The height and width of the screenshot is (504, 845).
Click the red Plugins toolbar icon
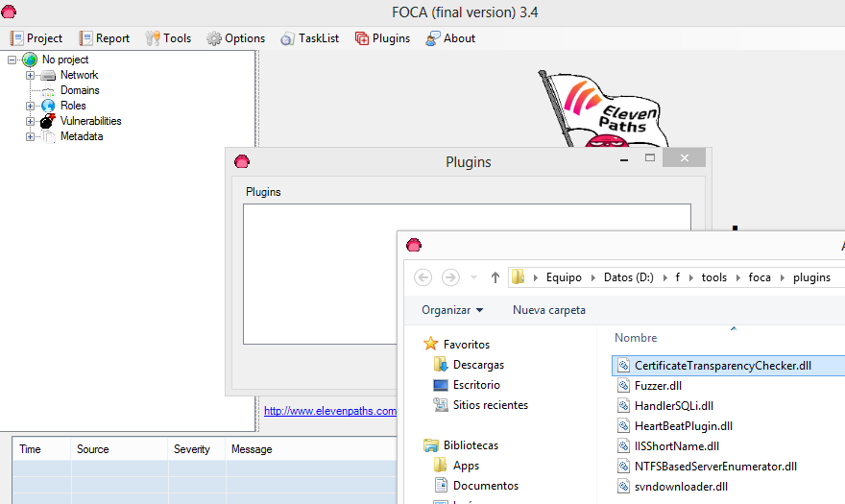point(362,38)
